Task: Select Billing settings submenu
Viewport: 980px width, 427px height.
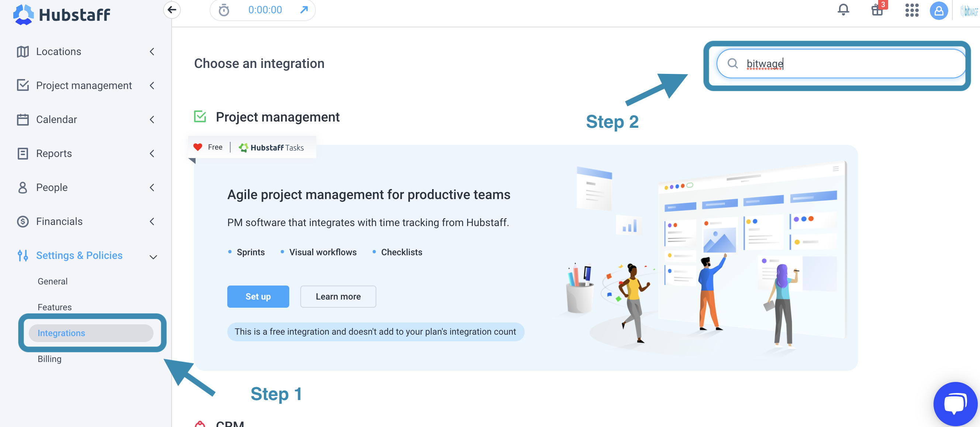Action: (49, 359)
